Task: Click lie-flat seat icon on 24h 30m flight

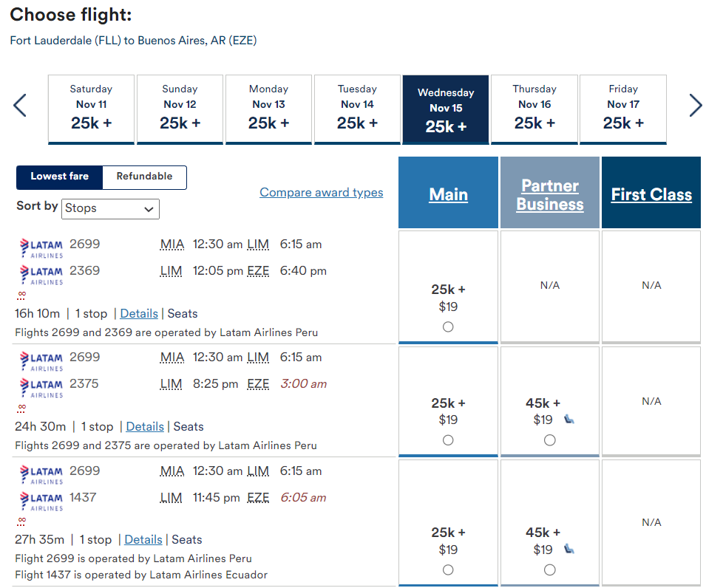Action: pos(569,420)
